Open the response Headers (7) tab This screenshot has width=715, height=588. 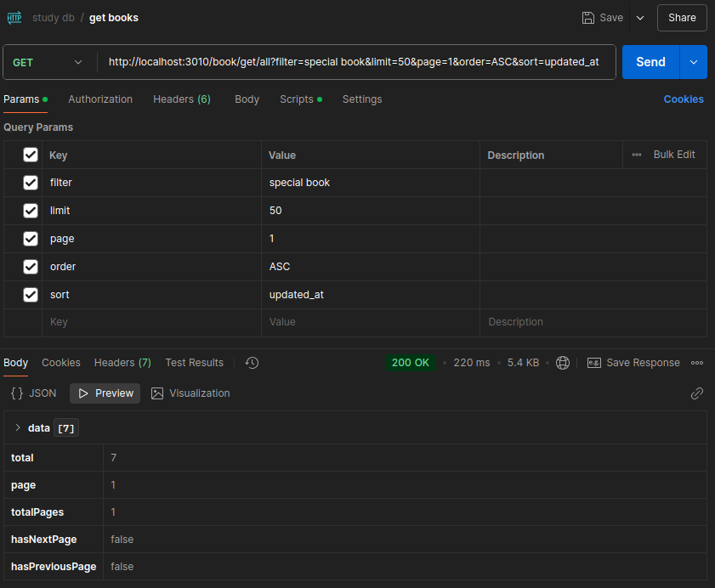pyautogui.click(x=122, y=363)
